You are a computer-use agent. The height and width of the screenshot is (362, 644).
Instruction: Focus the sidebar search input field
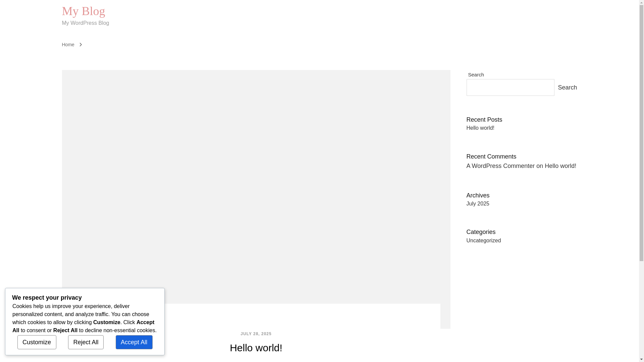tap(510, 87)
